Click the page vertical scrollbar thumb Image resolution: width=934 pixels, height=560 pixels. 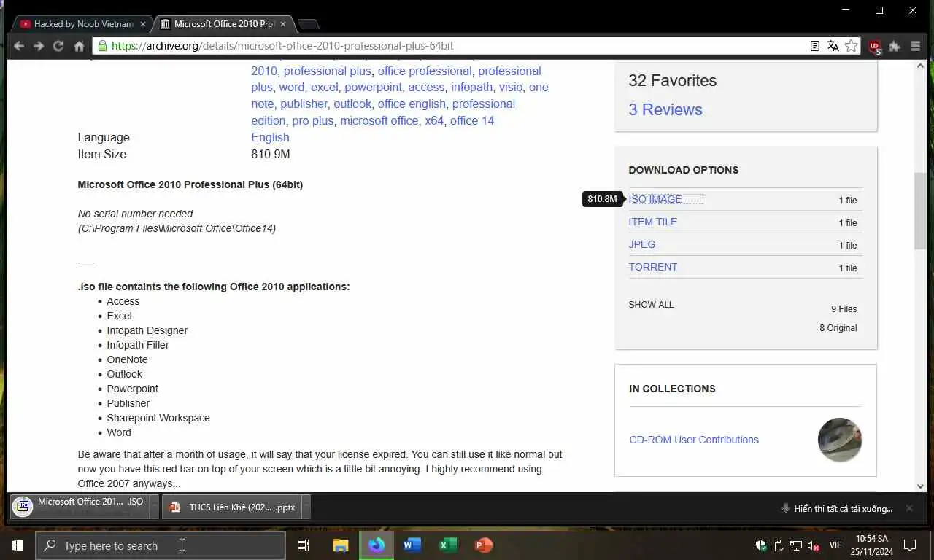coord(920,211)
